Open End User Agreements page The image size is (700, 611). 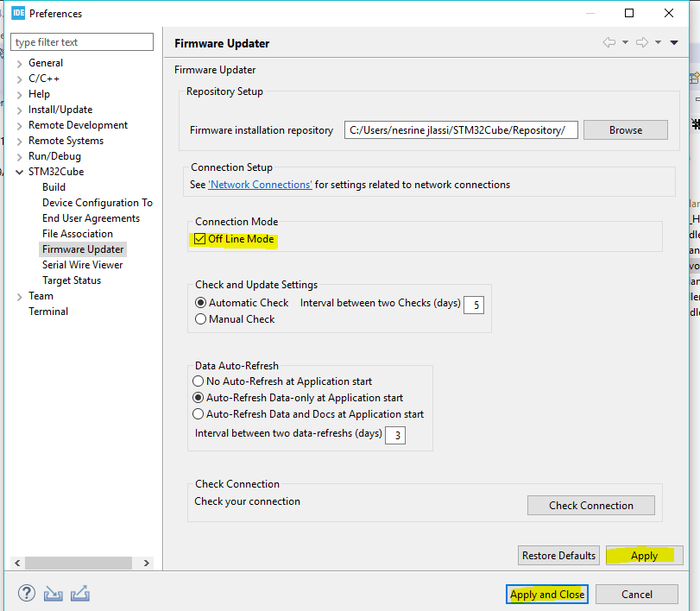tap(91, 218)
